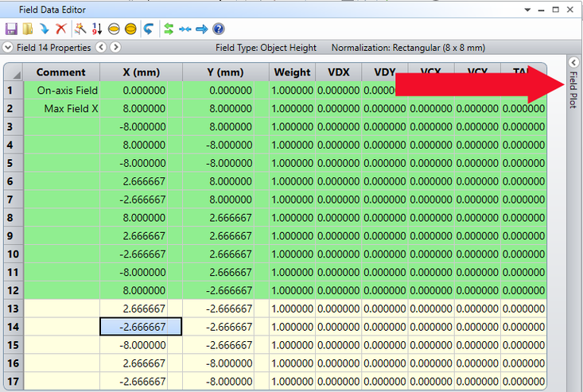The height and width of the screenshot is (392, 583).
Task: Click the blue right arrow toolbar icon
Action: [201, 29]
